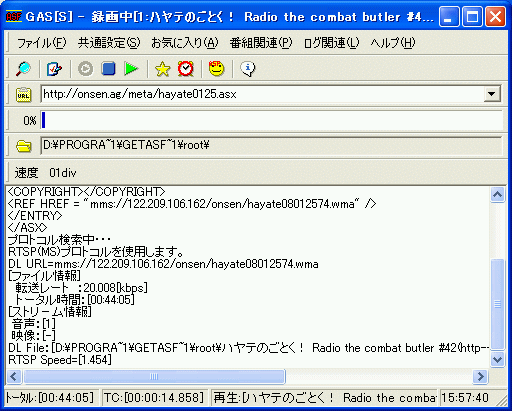
Task: Open the お気に入り(A) menu
Action: [185, 43]
